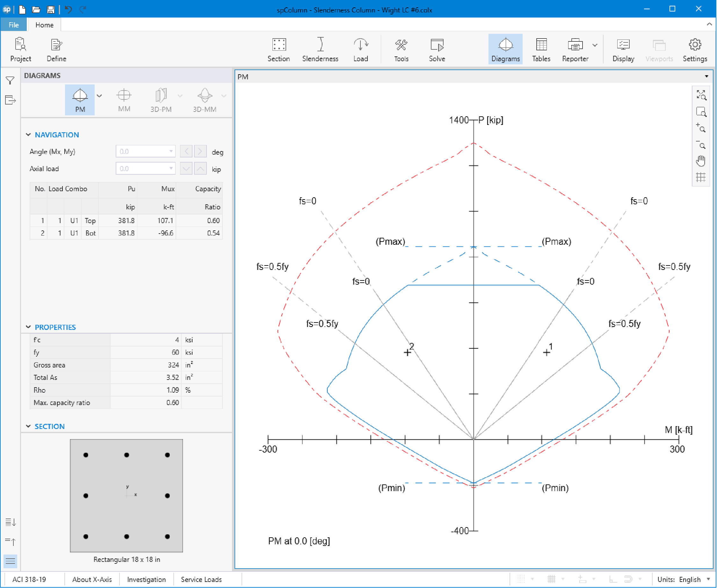The width and height of the screenshot is (717, 588).
Task: Select the Diagrams view
Action: click(x=506, y=49)
